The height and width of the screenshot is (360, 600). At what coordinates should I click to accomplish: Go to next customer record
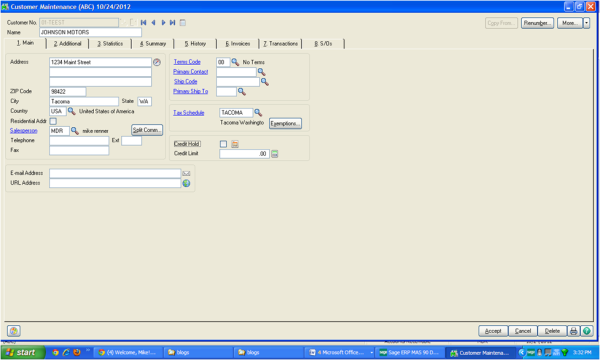coord(163,23)
